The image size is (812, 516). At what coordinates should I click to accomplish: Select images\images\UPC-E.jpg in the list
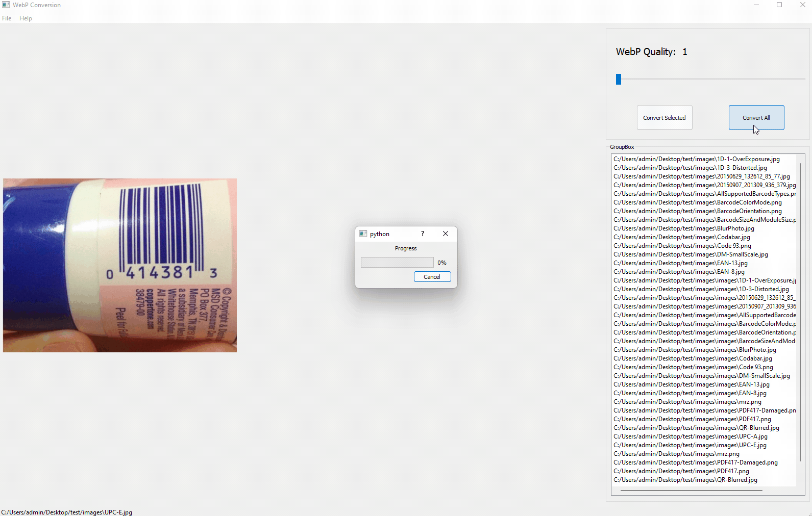pos(690,445)
